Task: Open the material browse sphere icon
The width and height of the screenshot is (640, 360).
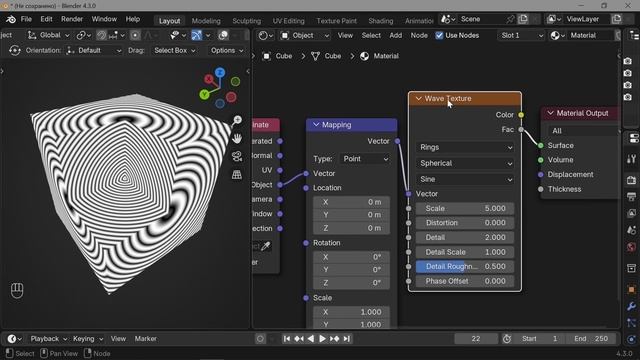Action: pos(557,36)
